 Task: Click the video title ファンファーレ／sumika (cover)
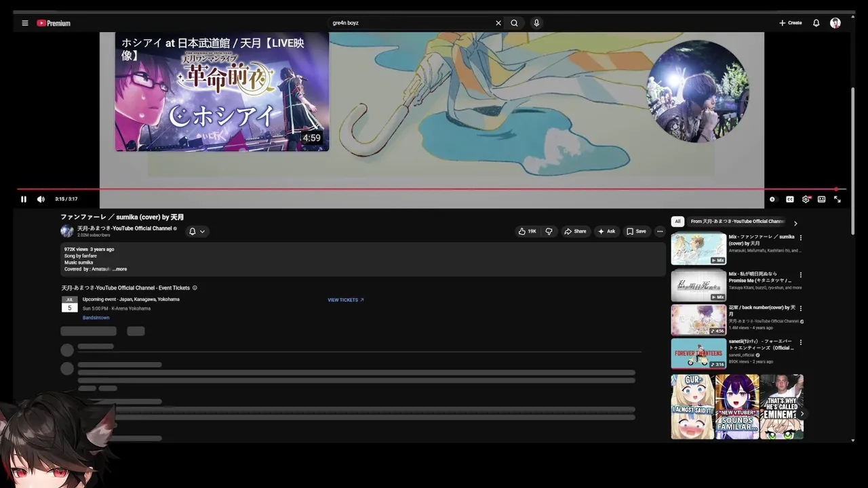click(122, 217)
